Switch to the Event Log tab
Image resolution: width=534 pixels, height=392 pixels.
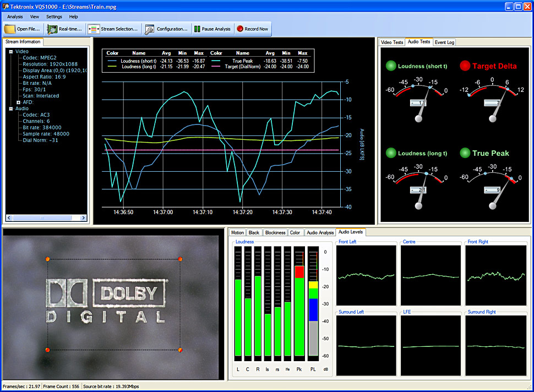(444, 42)
